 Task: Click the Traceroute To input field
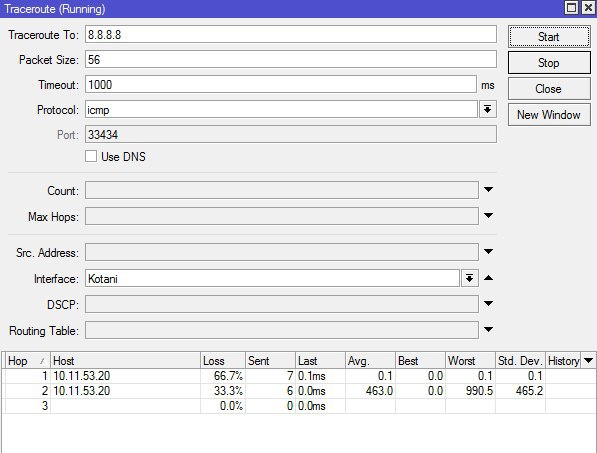click(291, 35)
